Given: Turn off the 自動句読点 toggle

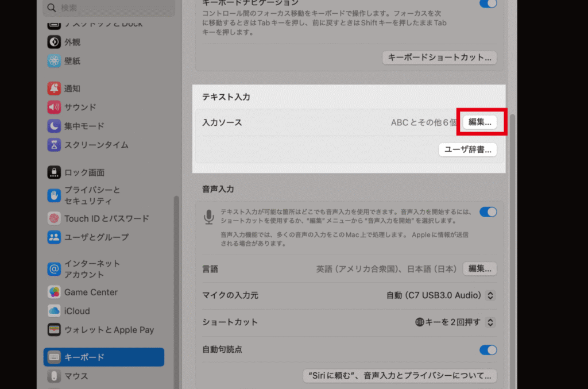Looking at the screenshot, I should click(488, 350).
